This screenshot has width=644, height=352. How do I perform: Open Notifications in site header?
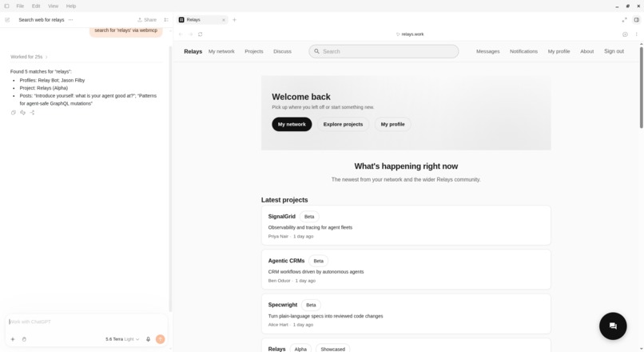[x=523, y=51]
